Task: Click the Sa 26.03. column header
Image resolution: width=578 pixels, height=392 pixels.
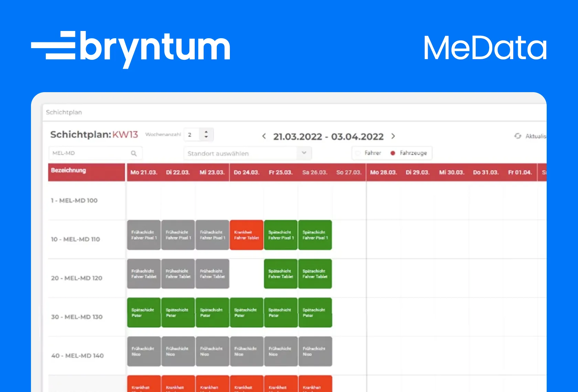Action: [315, 172]
